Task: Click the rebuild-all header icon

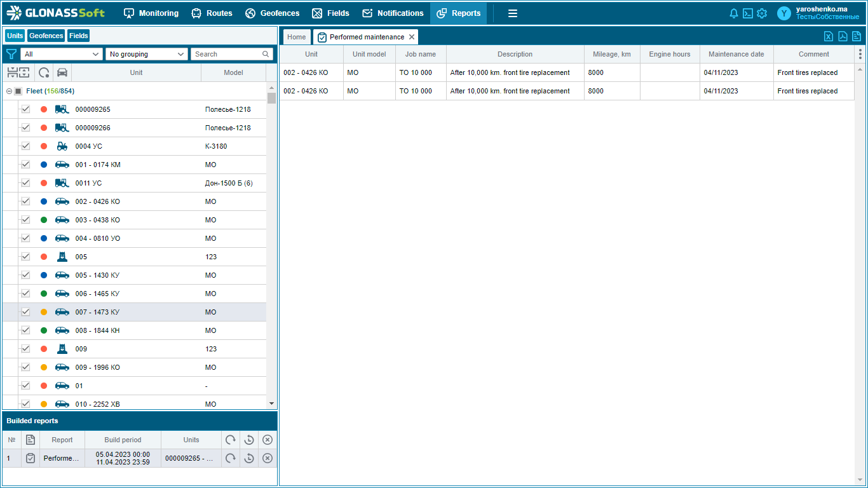Action: 231,440
